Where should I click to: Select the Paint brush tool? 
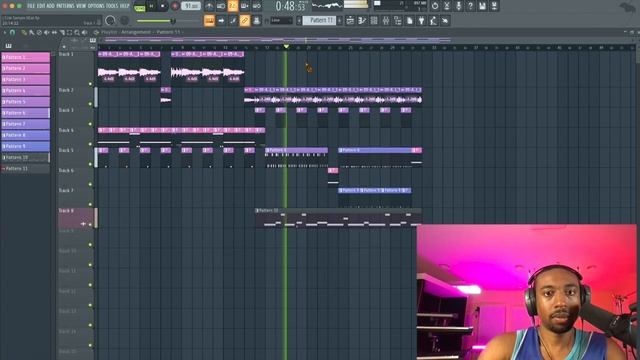coord(31,32)
